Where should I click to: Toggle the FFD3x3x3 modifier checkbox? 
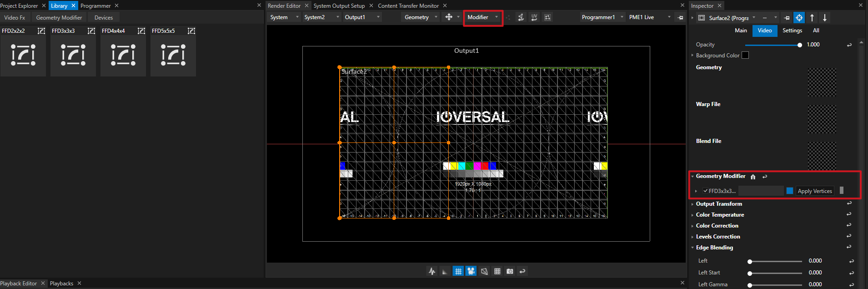click(705, 191)
